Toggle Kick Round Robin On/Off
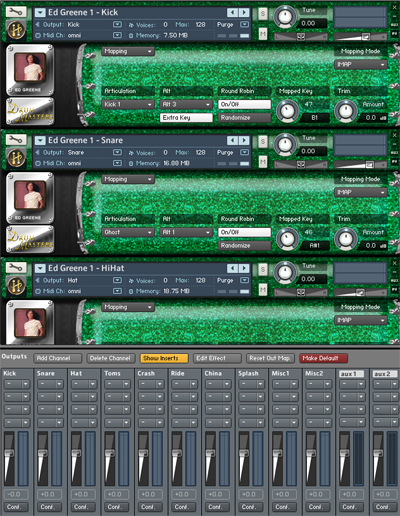This screenshot has height=516, width=400. tap(244, 104)
